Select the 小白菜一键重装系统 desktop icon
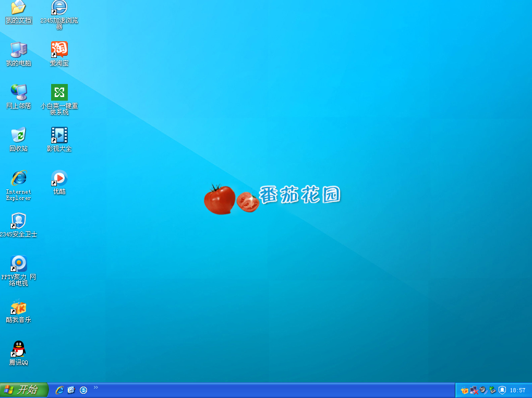This screenshot has width=532, height=398. pos(59,100)
